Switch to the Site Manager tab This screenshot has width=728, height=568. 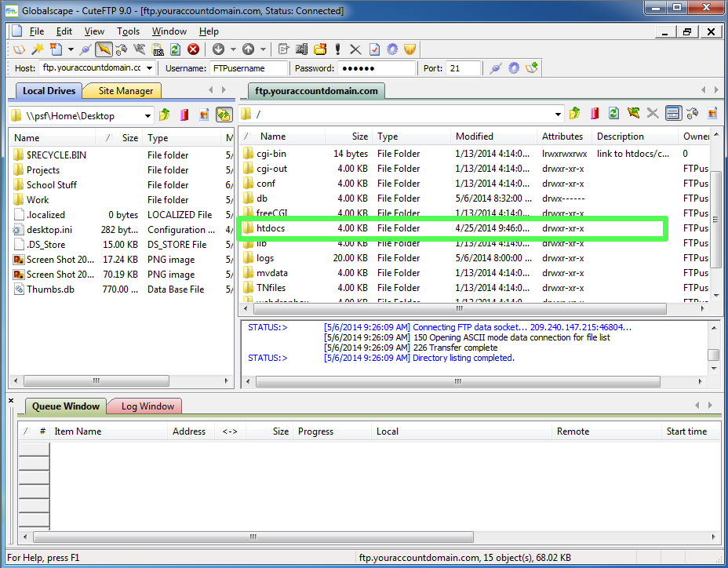(x=126, y=90)
